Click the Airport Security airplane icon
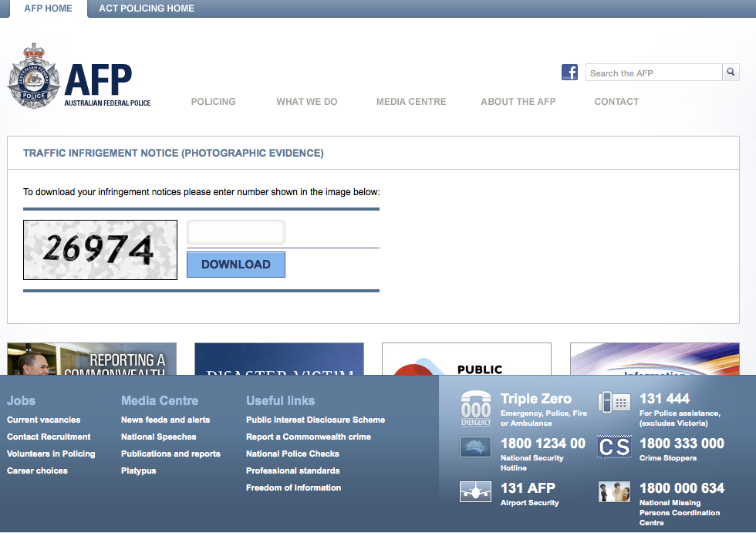 (475, 491)
